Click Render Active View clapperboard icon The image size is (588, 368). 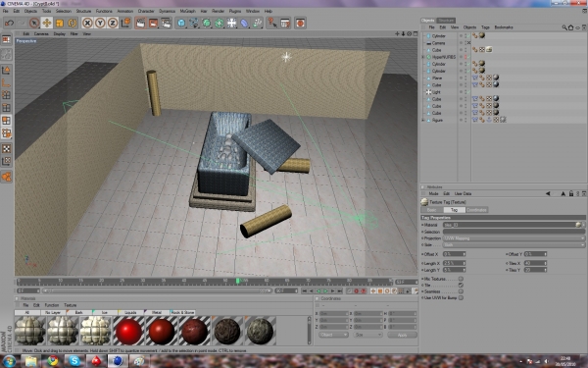[140, 23]
